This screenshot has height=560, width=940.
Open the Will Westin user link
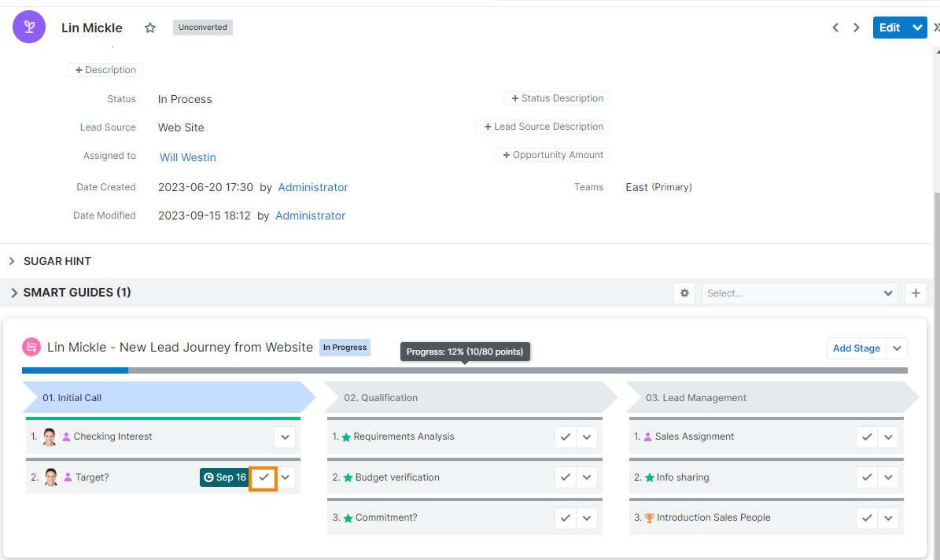pyautogui.click(x=188, y=157)
